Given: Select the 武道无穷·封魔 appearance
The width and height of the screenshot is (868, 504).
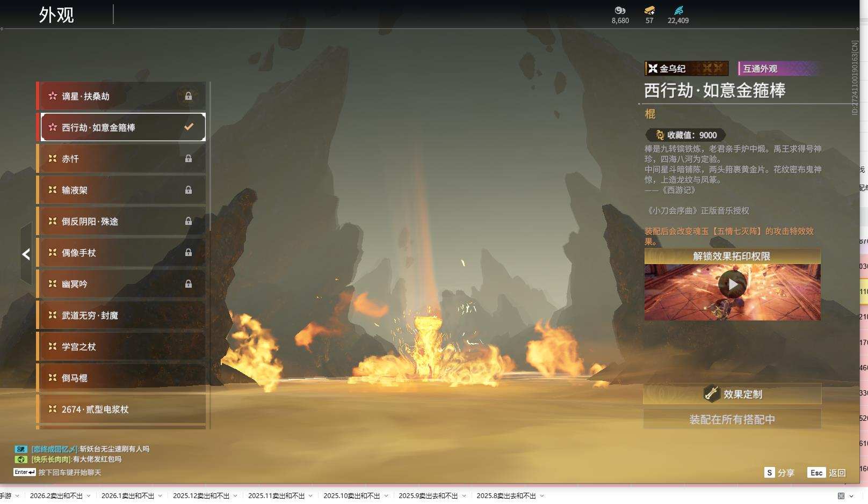Looking at the screenshot, I should [121, 315].
